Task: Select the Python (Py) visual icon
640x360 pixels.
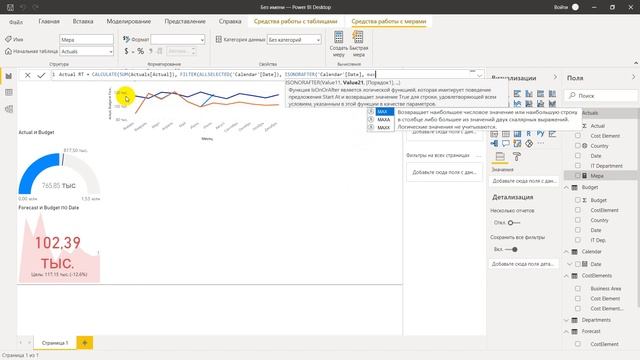Action: tap(540, 133)
